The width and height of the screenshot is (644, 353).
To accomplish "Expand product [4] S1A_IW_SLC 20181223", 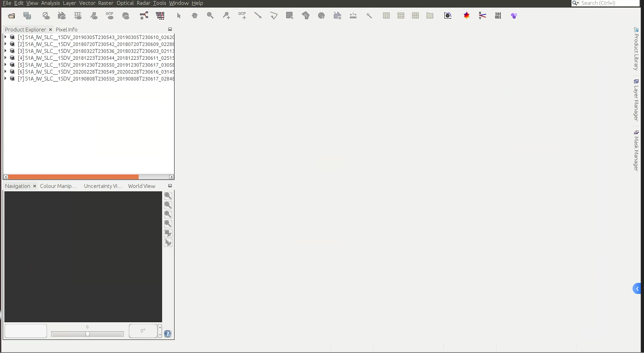I will [x=5, y=58].
